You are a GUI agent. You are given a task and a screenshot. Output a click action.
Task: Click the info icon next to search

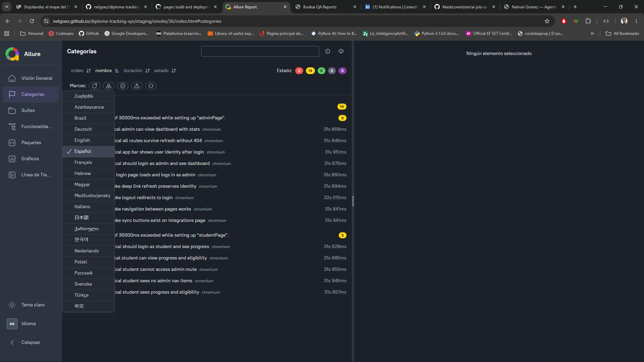[328, 51]
